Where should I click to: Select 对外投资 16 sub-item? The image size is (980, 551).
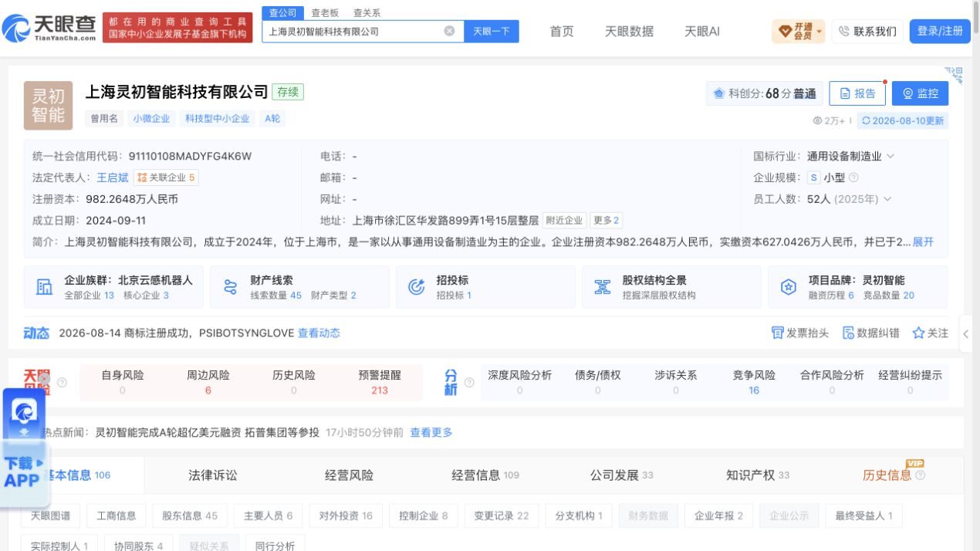pos(346,516)
